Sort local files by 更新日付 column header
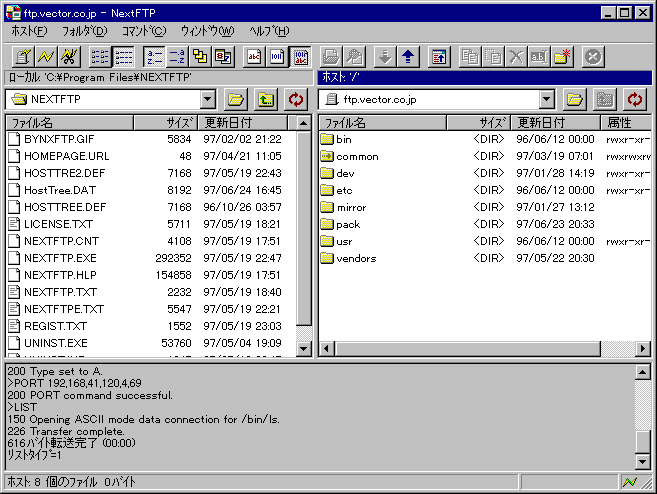Image resolution: width=657 pixels, height=494 pixels. click(243, 123)
